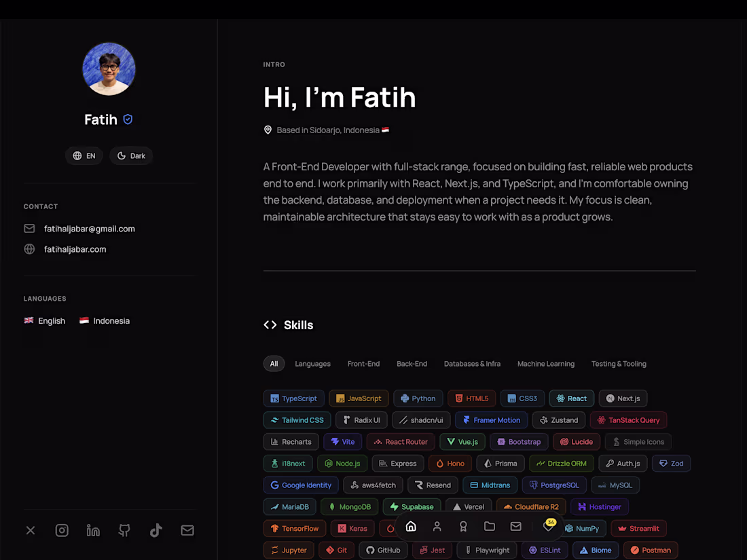Toggle the Dark theme switch
Screen dimensions: 747x560
pos(131,155)
